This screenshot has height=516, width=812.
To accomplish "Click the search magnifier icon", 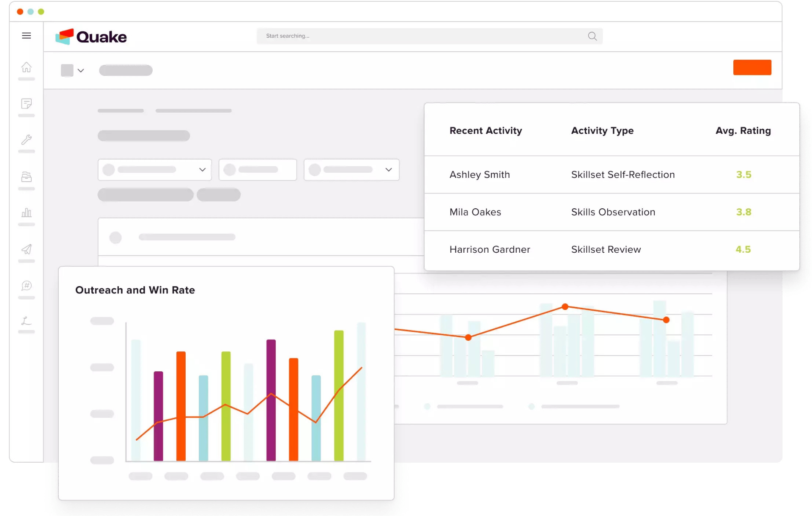I will tap(592, 36).
